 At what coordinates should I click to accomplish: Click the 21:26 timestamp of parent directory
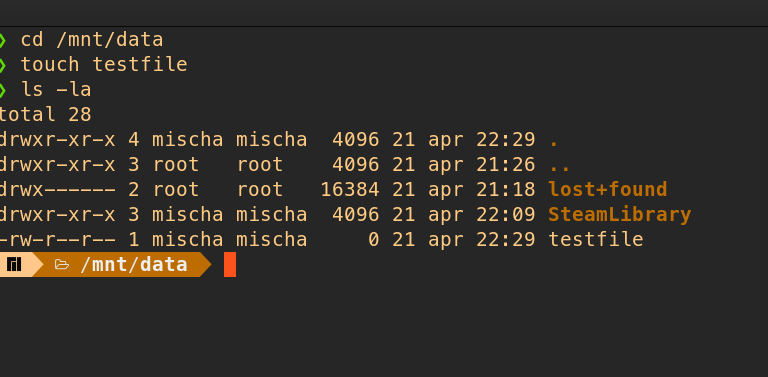tap(505, 165)
